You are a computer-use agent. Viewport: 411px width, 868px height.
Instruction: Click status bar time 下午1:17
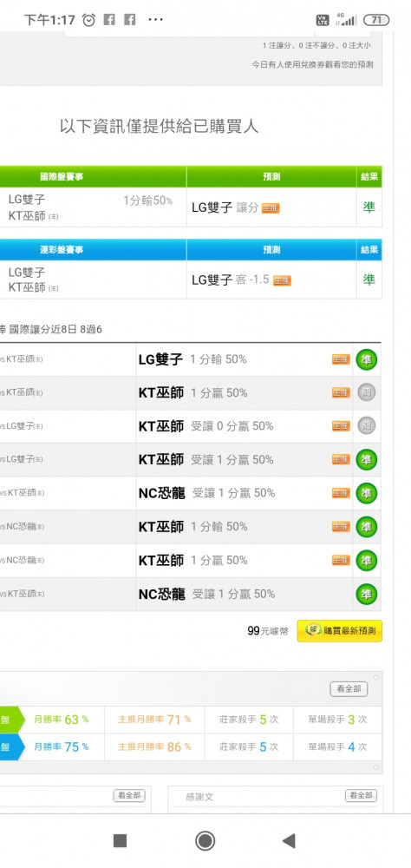(49, 20)
